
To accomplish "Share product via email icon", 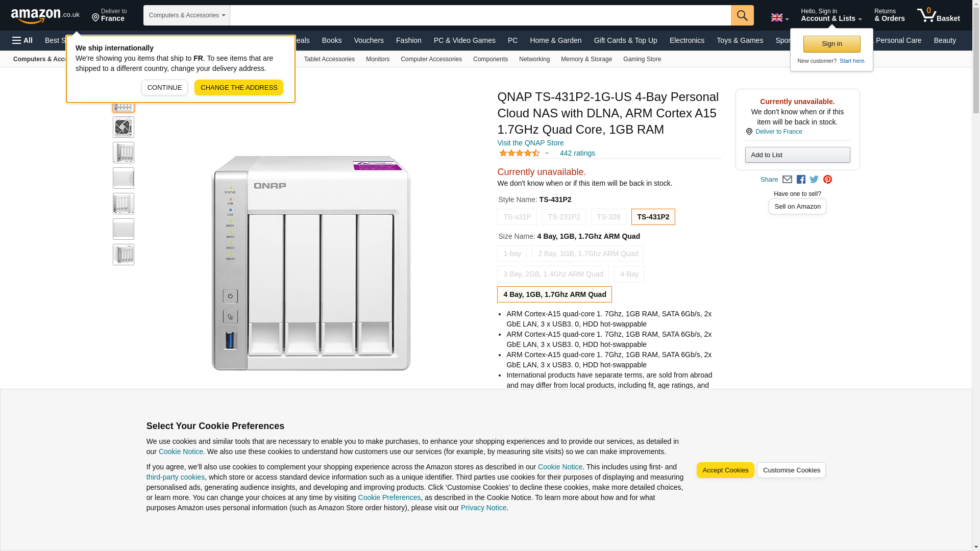I will click(x=787, y=180).
